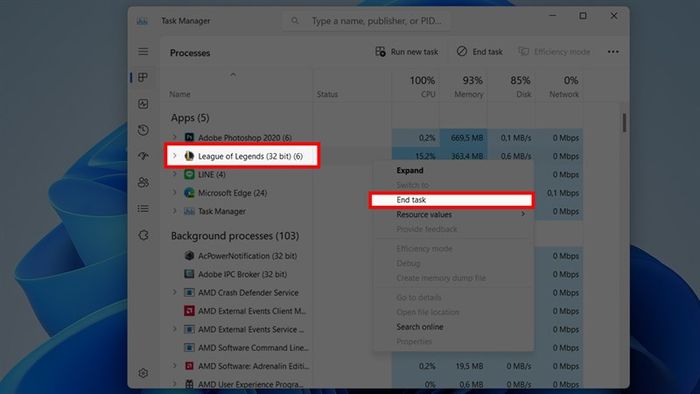Click the search box field
The height and width of the screenshot is (394, 700).
(366, 21)
